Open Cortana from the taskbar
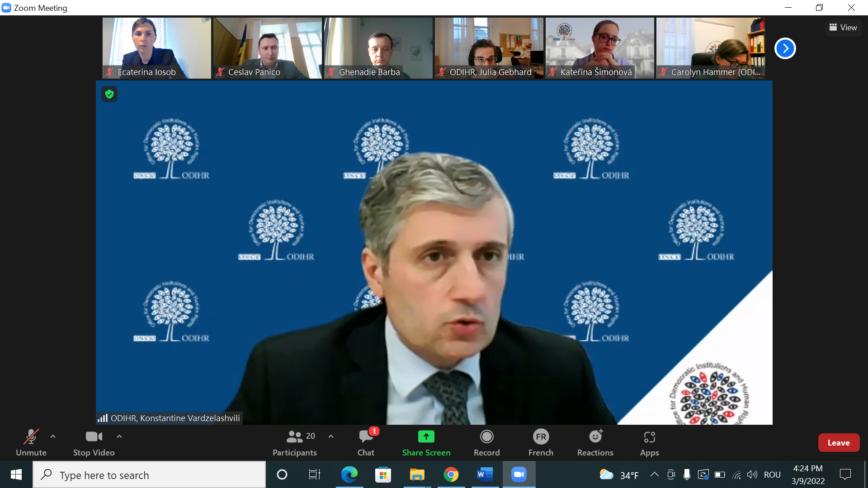The width and height of the screenshot is (868, 488). [x=282, y=474]
